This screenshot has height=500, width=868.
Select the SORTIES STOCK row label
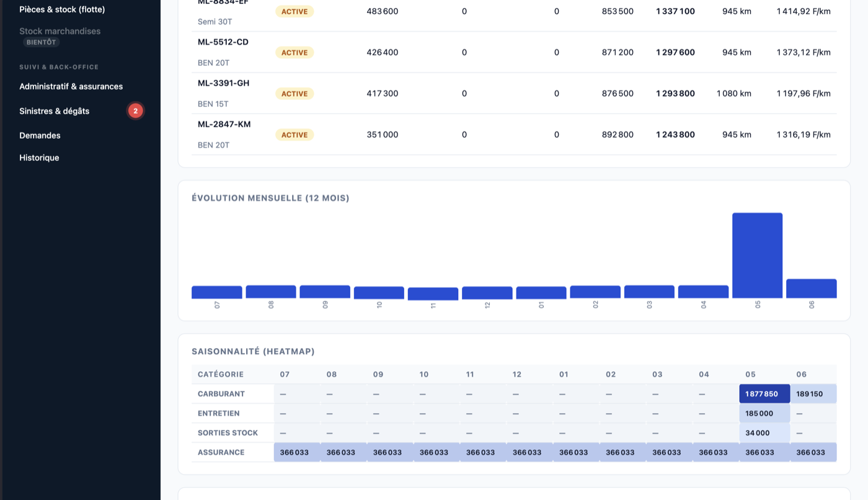pos(228,433)
